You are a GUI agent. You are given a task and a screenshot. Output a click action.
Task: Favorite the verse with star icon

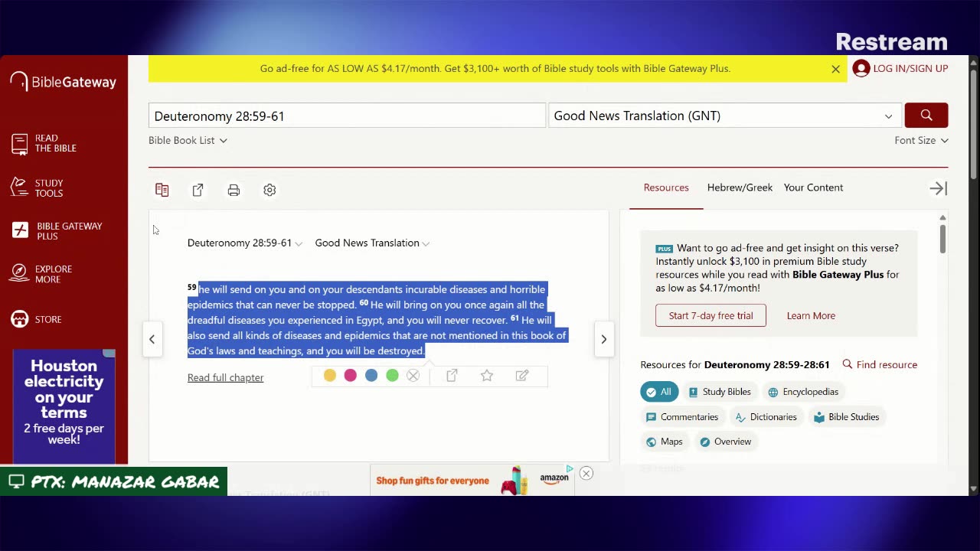(x=487, y=376)
